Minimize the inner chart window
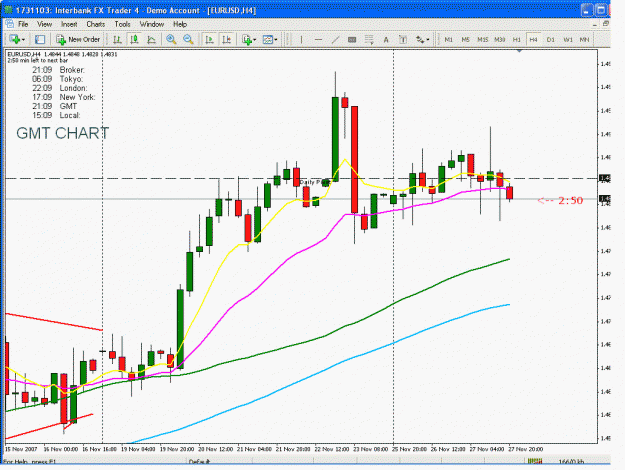The height and width of the screenshot is (470, 625). pos(594,24)
